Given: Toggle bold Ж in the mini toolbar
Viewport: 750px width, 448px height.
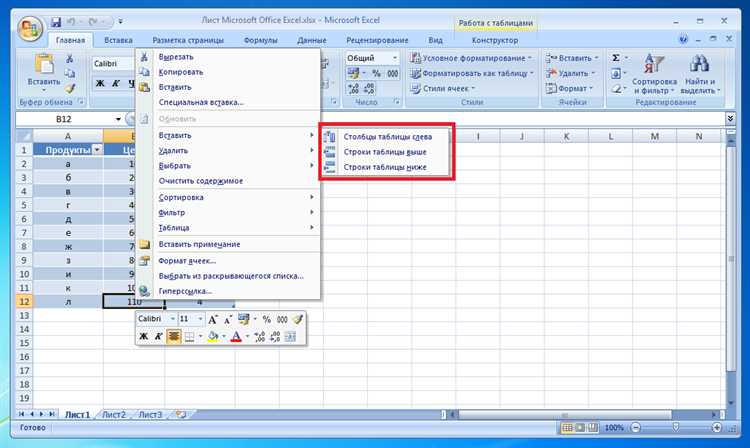Looking at the screenshot, I should 143,337.
